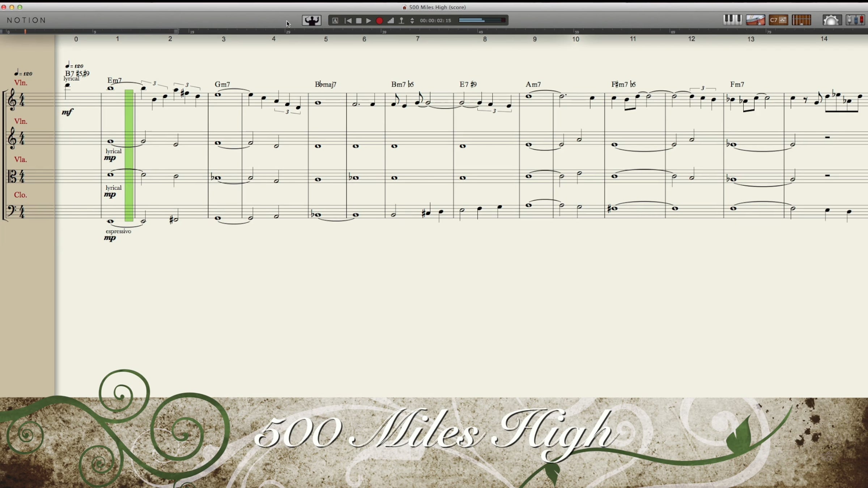Select the Bm7 b5 chord symbol
The width and height of the screenshot is (868, 488).
click(402, 84)
